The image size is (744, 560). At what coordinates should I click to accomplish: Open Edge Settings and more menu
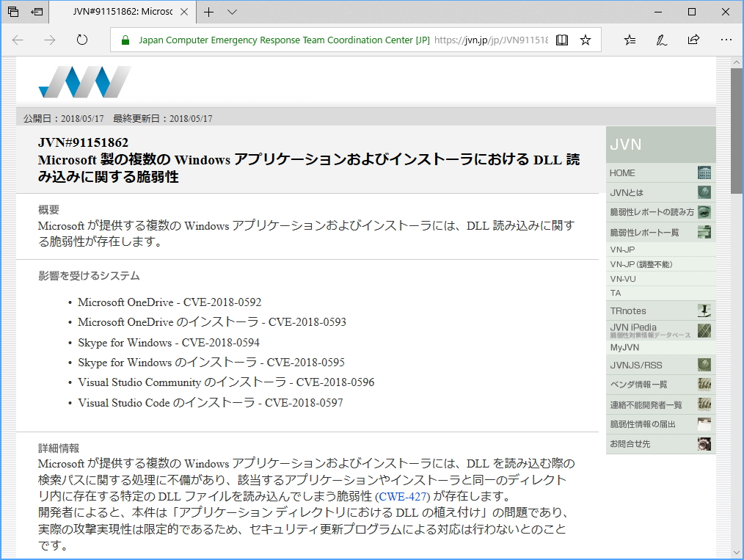pos(726,40)
